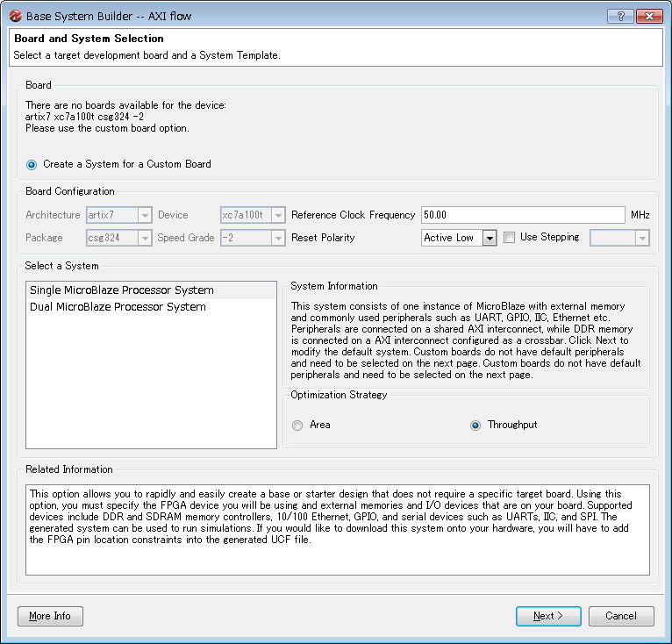Click the Cancel button
Image resolution: width=672 pixels, height=644 pixels.
(x=621, y=616)
